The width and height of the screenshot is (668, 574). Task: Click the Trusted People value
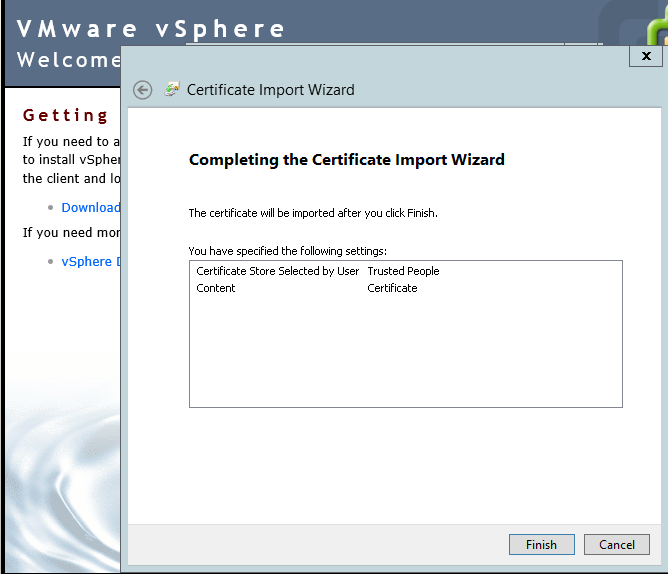click(x=403, y=271)
